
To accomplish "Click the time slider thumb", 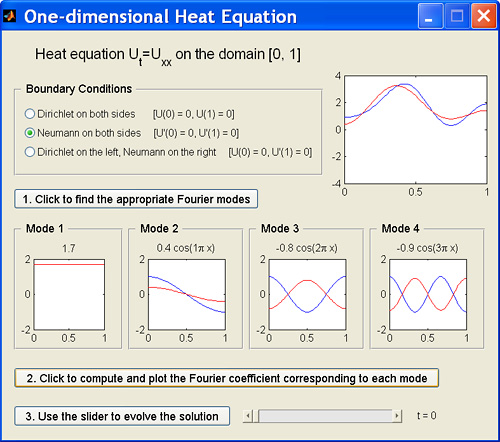I will (256, 416).
